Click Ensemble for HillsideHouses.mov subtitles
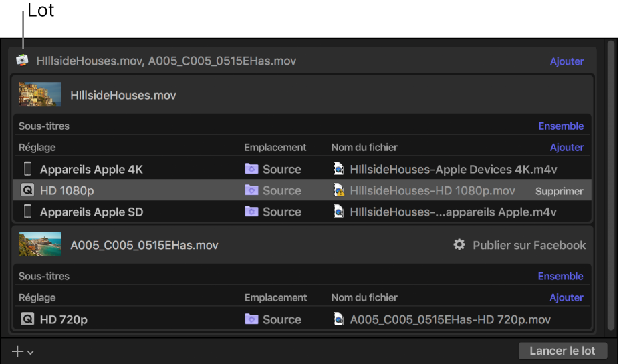The height and width of the screenshot is (364, 619). pos(560,126)
